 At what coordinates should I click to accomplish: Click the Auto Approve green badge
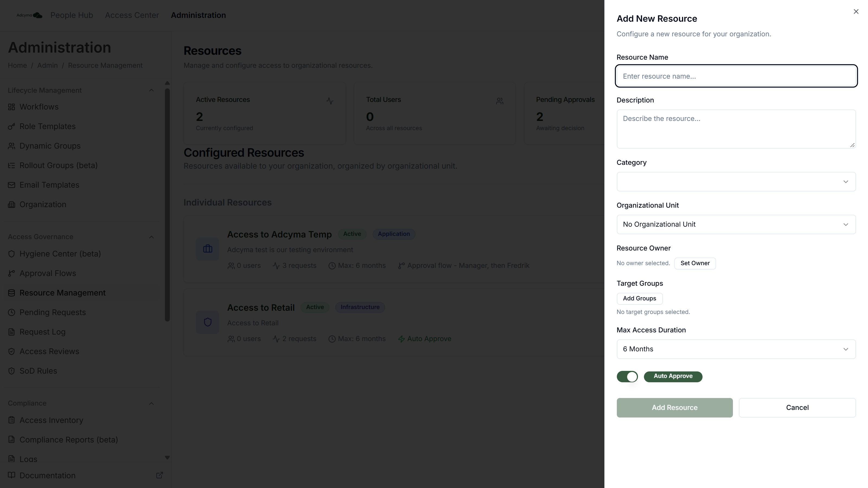[673, 377]
